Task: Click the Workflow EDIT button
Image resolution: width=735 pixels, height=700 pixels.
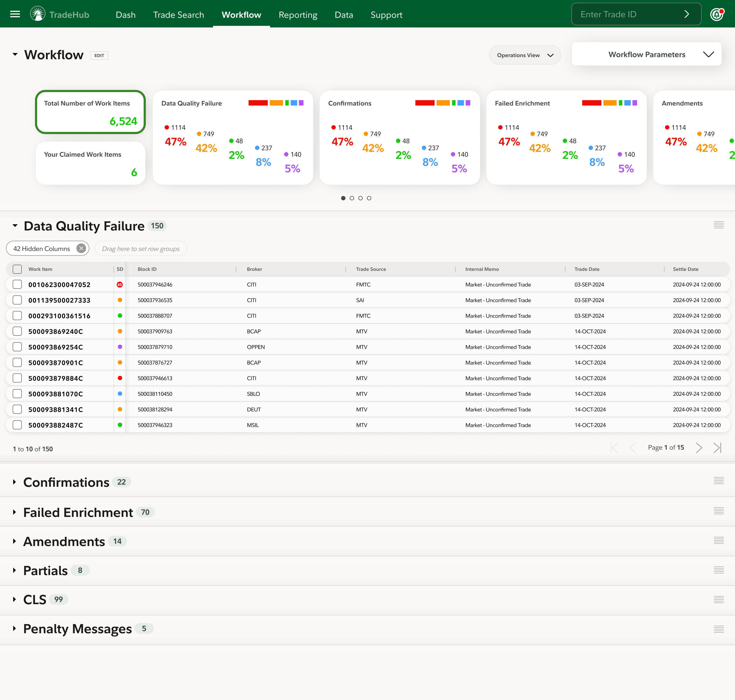Action: pyautogui.click(x=99, y=56)
